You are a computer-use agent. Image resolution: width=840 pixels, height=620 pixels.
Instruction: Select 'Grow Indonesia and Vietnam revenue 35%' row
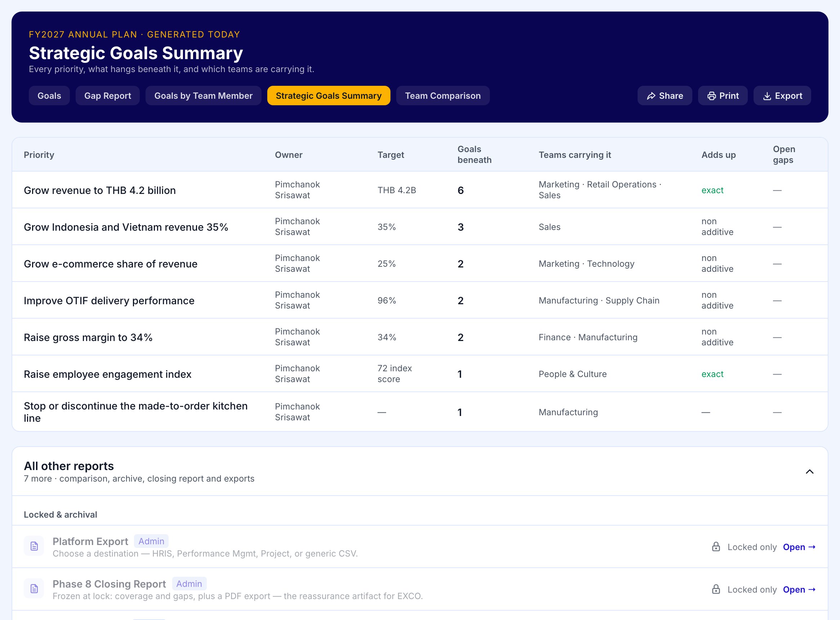coord(420,227)
